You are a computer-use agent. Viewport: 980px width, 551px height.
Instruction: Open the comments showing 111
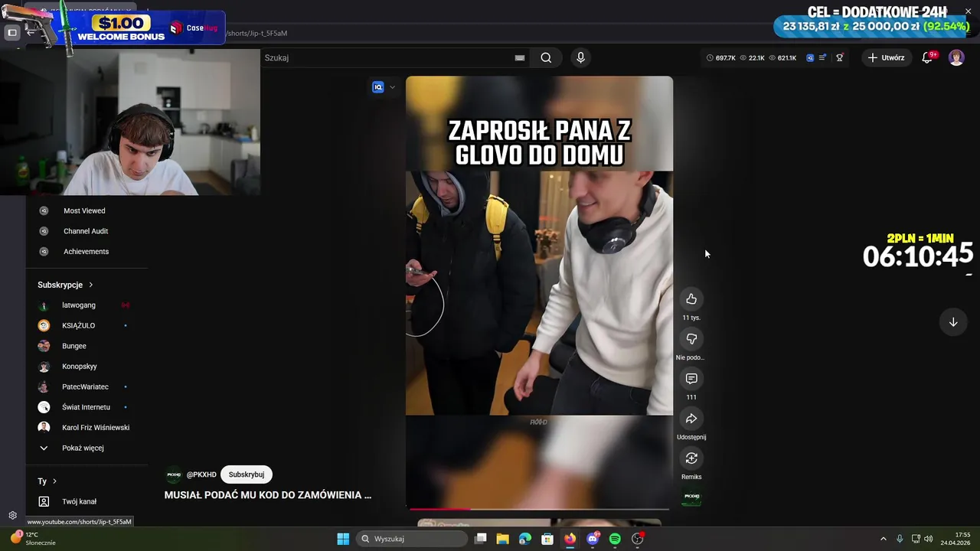click(691, 379)
